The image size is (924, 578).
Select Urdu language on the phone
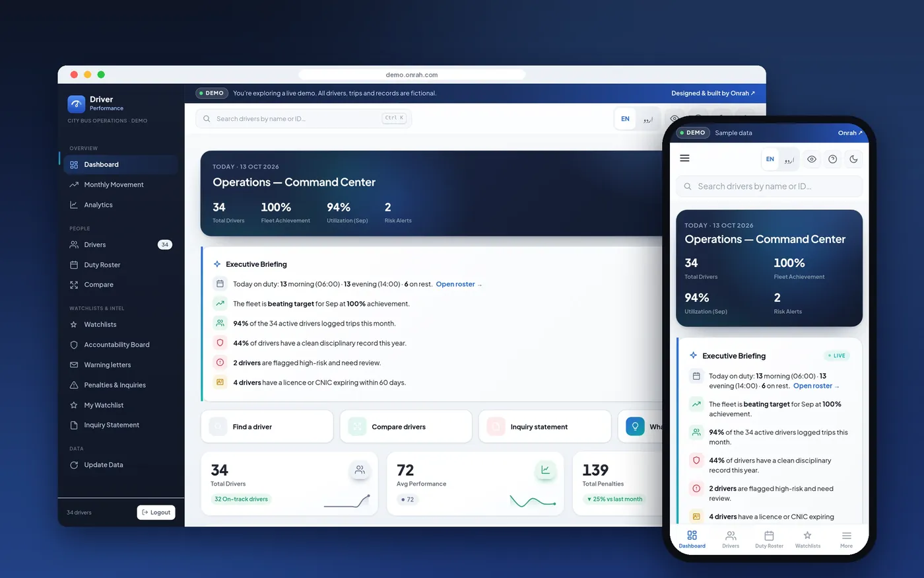(789, 159)
